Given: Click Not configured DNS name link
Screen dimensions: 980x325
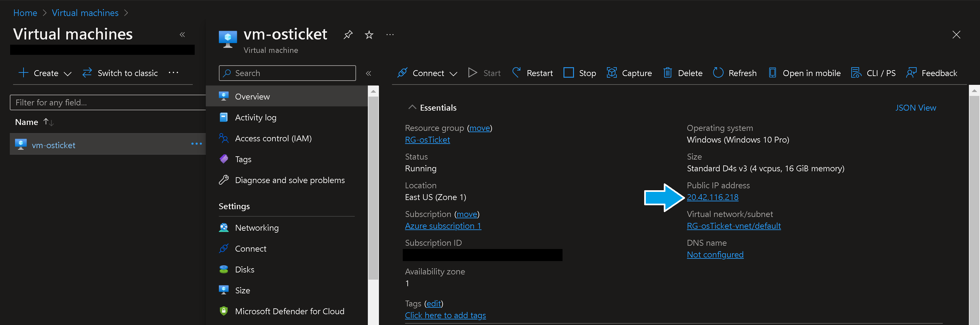Looking at the screenshot, I should click(715, 255).
